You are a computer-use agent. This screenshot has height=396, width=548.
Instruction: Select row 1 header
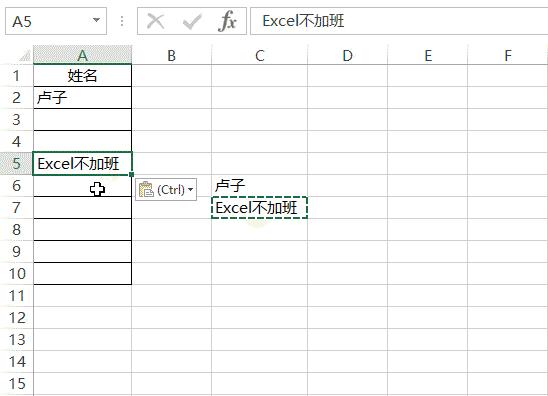(16, 75)
